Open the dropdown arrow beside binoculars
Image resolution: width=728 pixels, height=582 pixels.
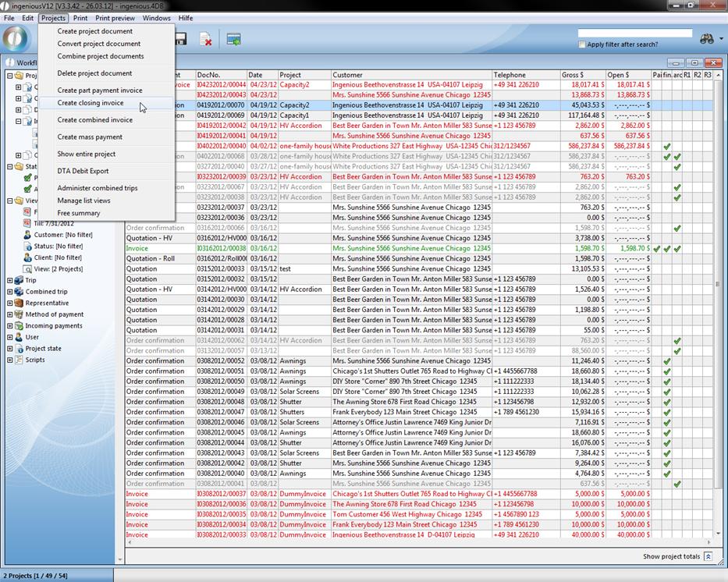click(721, 39)
